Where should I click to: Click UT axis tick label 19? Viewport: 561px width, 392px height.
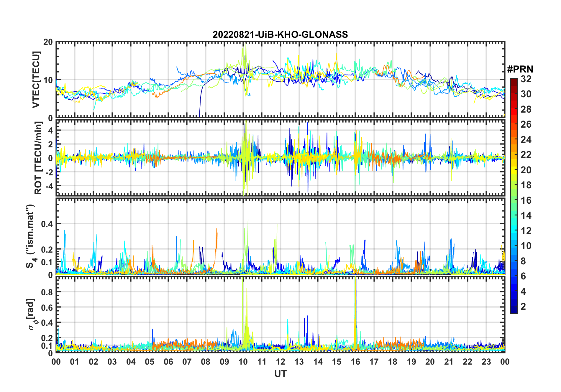coord(411,362)
